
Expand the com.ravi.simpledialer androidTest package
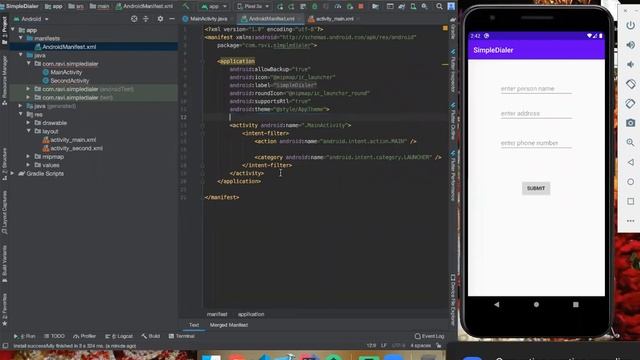click(28, 89)
